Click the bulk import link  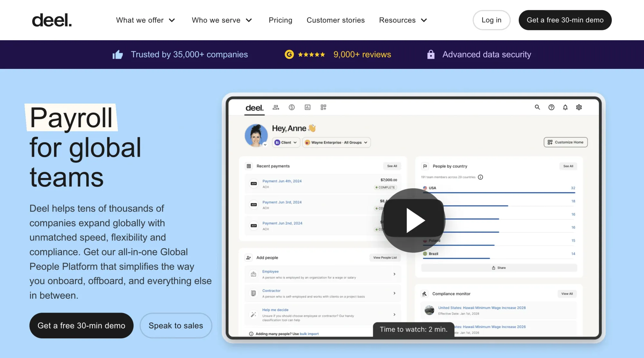click(309, 334)
